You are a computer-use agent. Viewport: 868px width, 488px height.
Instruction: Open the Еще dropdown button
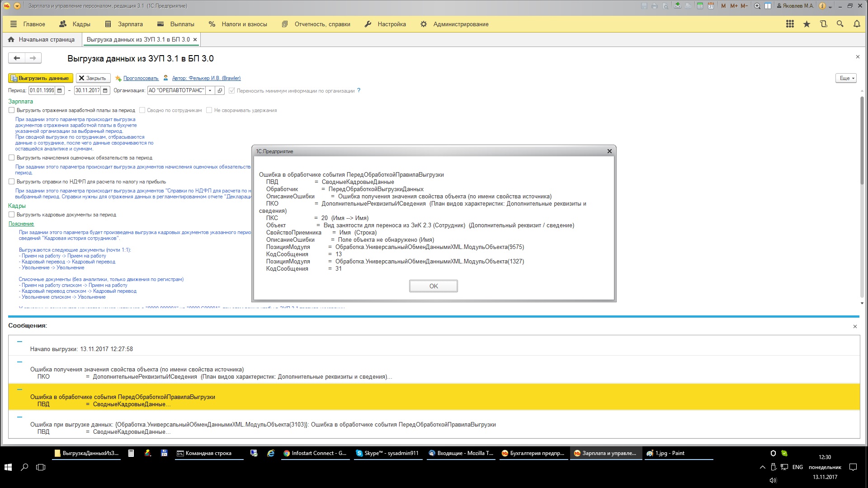[x=846, y=78]
